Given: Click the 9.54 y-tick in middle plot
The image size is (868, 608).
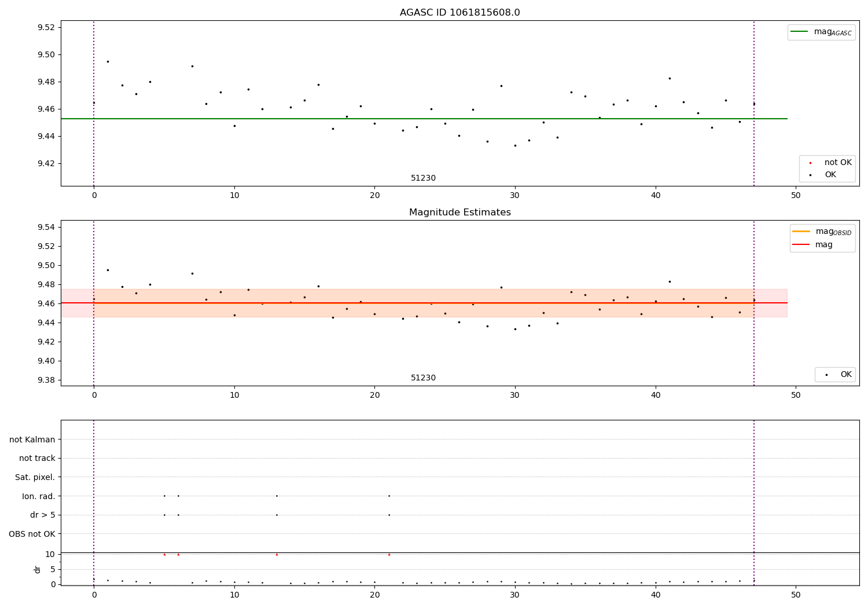Looking at the screenshot, I should (x=46, y=227).
